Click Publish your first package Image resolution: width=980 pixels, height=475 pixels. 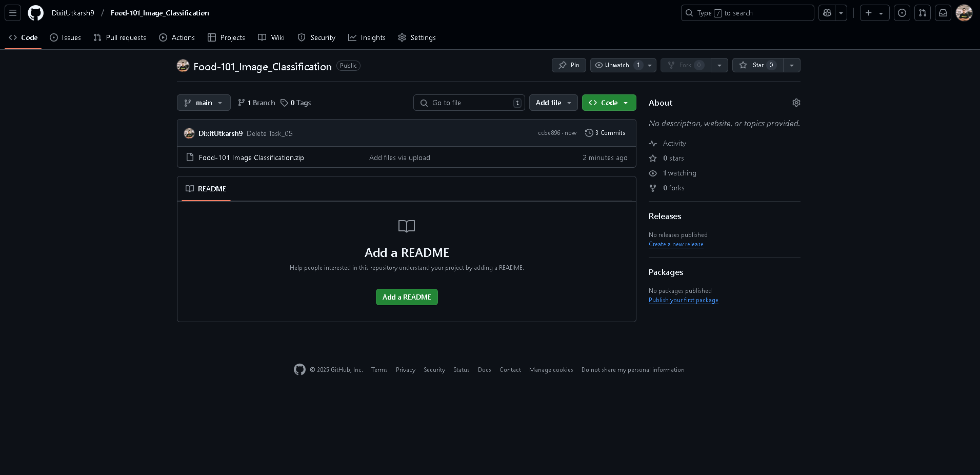click(684, 300)
